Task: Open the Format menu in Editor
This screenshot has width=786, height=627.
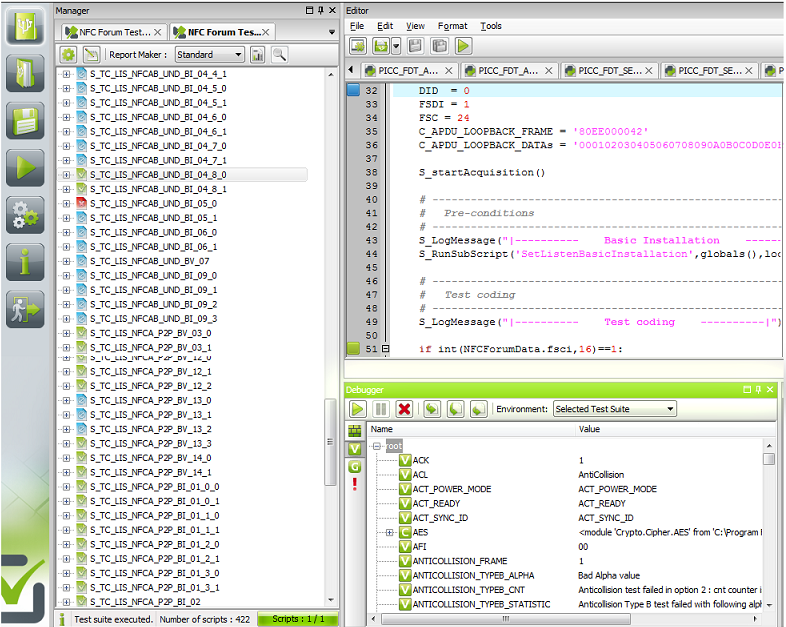Action: pyautogui.click(x=452, y=26)
